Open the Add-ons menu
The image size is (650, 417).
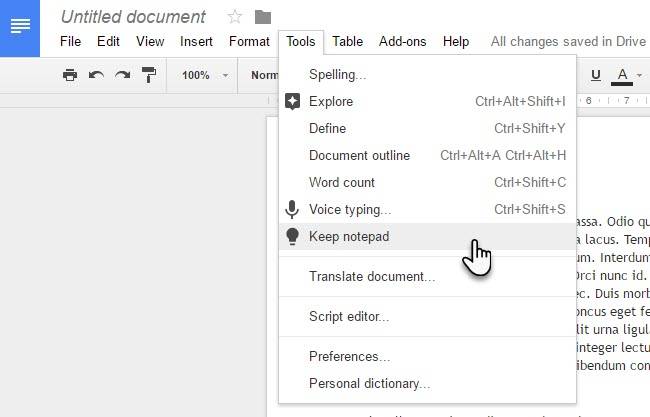click(403, 41)
